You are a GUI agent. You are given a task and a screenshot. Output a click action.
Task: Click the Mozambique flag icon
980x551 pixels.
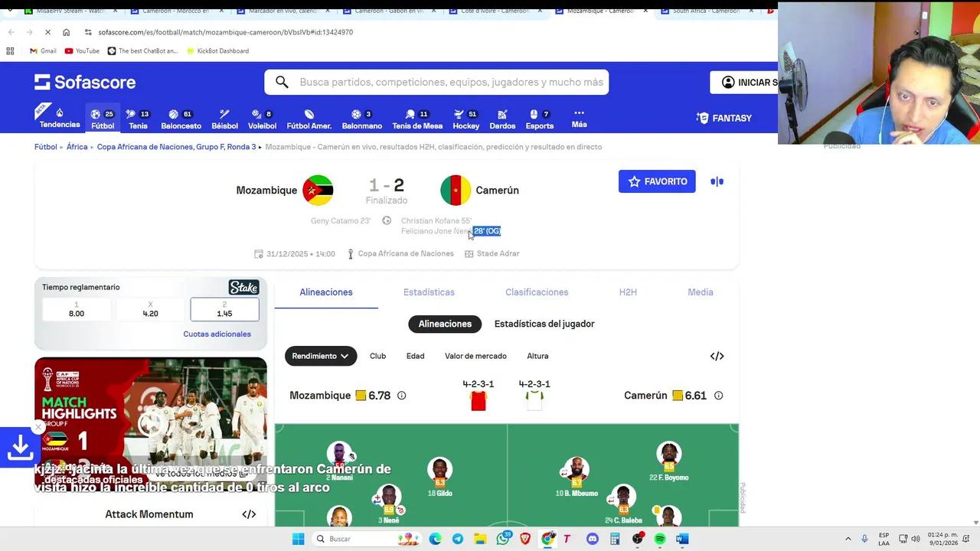pyautogui.click(x=318, y=191)
